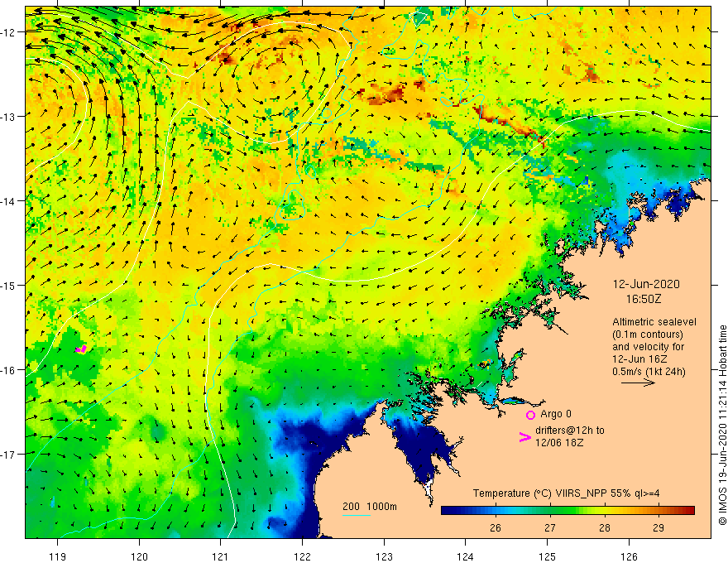The image size is (728, 563).
Task: Click the -13 latitude axis label
Action: click(8, 117)
